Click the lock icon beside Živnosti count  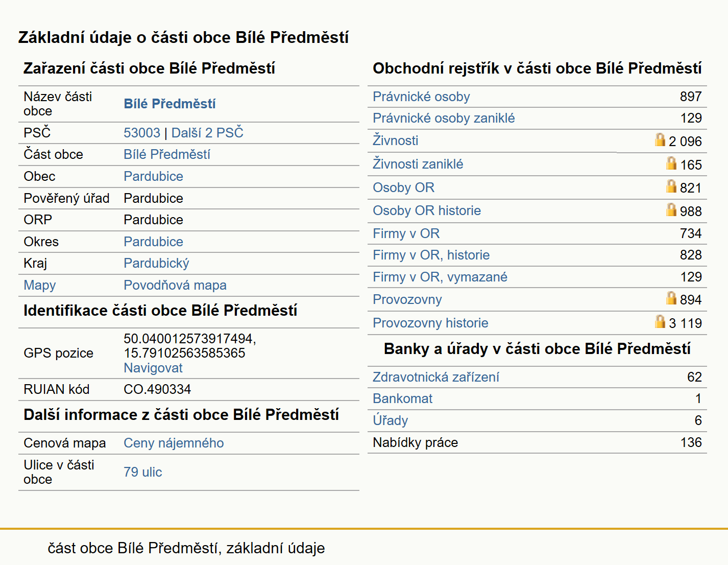coord(660,139)
